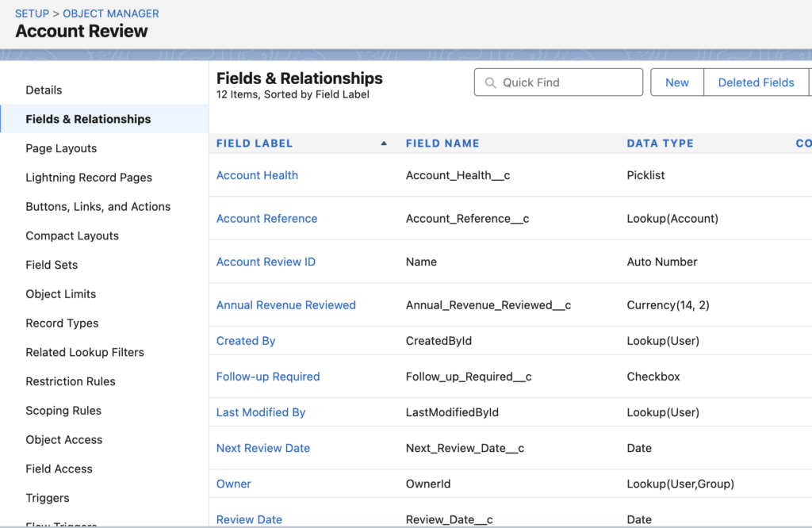The image size is (812, 528).
Task: Select Next_Review_Date__c field name text
Action: 465,448
